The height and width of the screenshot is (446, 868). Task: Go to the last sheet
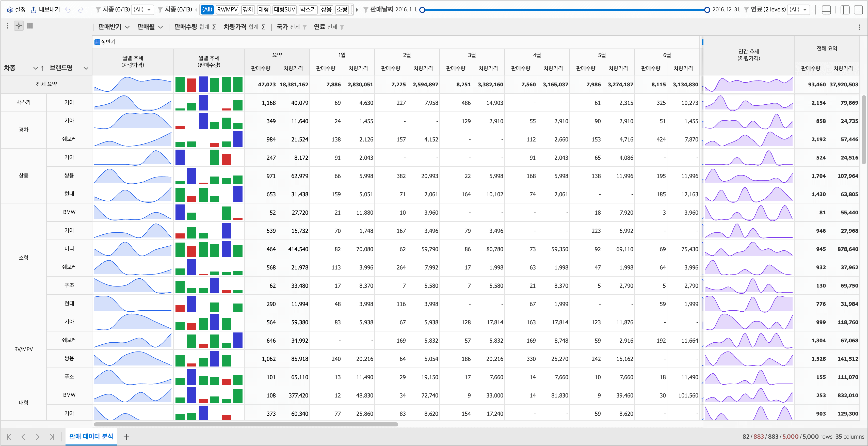coord(52,437)
